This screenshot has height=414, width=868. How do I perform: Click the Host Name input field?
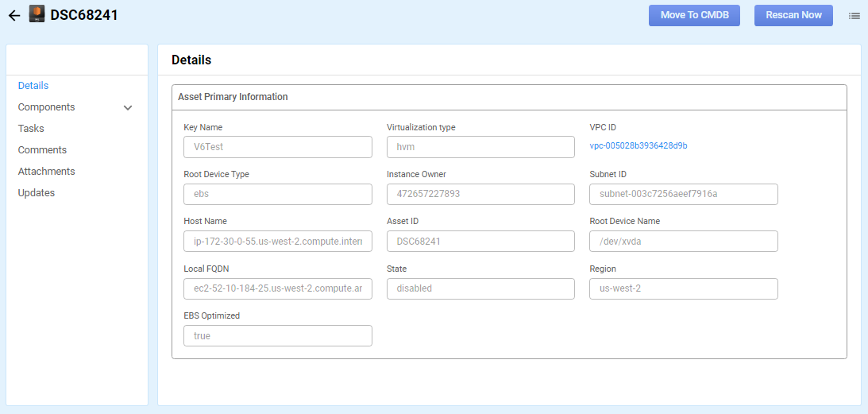tap(277, 242)
